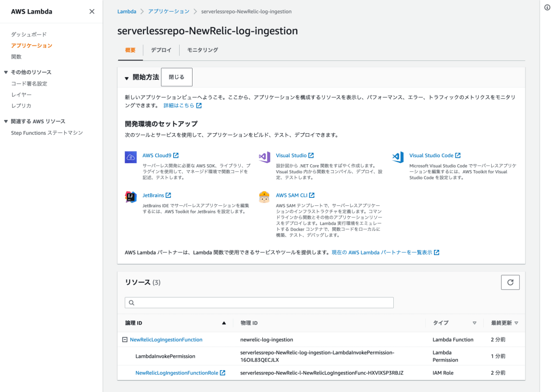Select アプリケーション in the sidebar
Image resolution: width=554 pixels, height=392 pixels.
(x=31, y=46)
